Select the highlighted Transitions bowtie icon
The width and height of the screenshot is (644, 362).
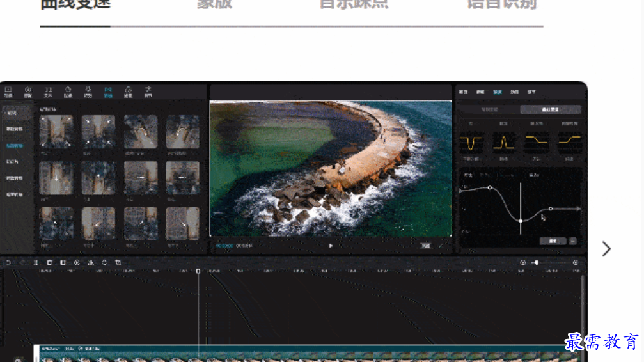[108, 91]
